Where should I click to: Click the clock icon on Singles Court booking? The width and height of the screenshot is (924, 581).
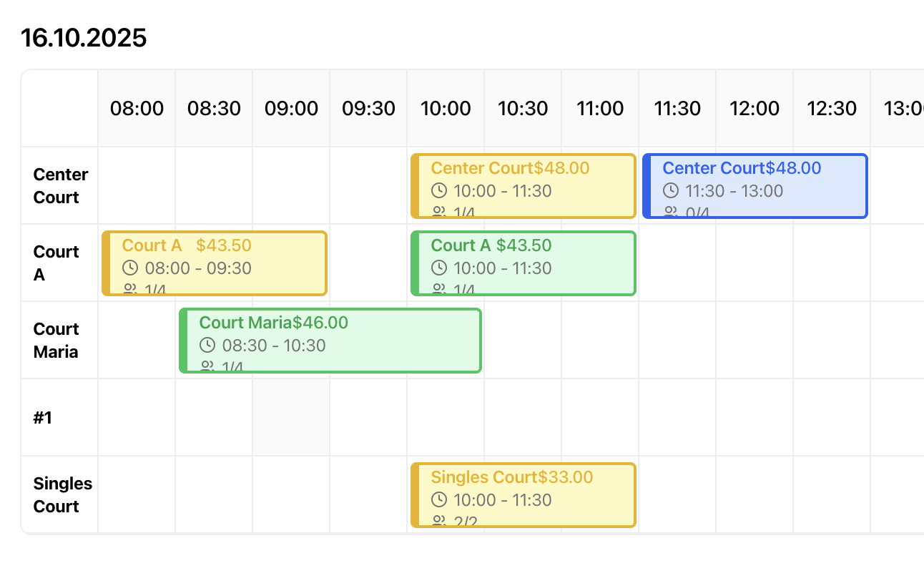pos(438,500)
